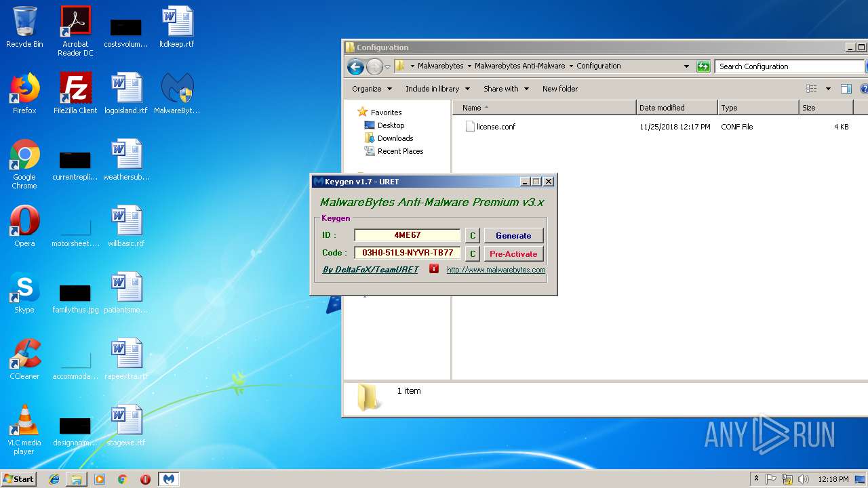The width and height of the screenshot is (868, 488).
Task: Select the ltdkeep.rtf desktop file
Action: coord(177,28)
